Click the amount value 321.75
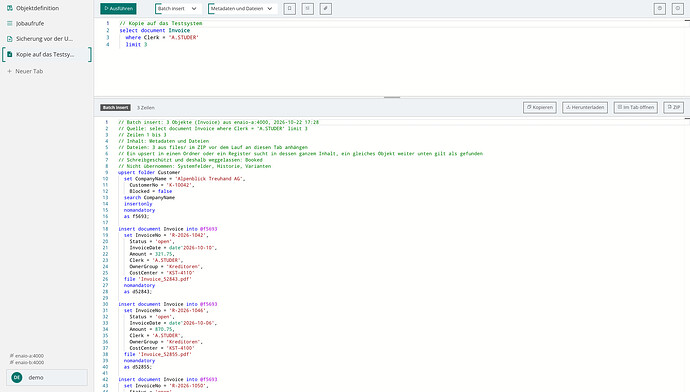Viewport: 690px width, 392px height. pos(163,254)
